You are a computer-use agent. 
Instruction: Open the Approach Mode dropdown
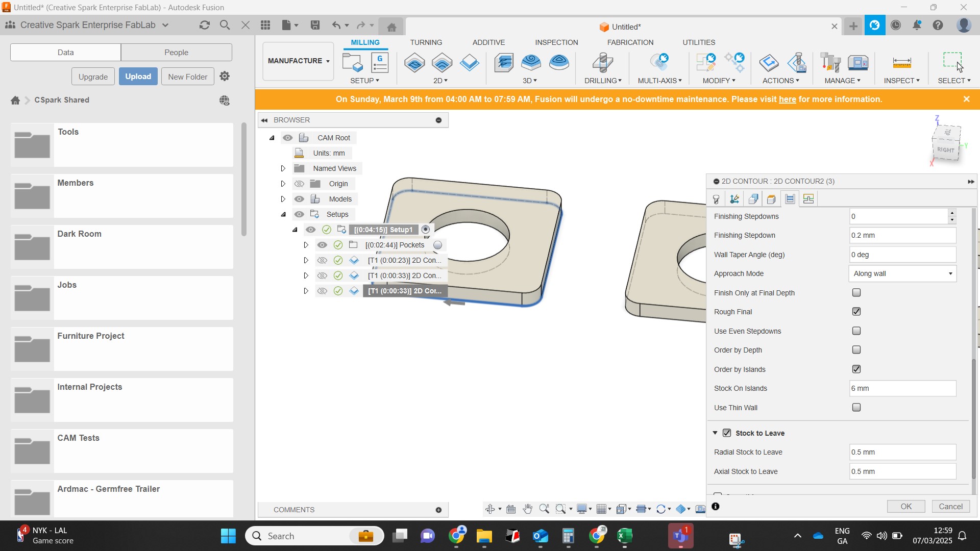coord(902,274)
